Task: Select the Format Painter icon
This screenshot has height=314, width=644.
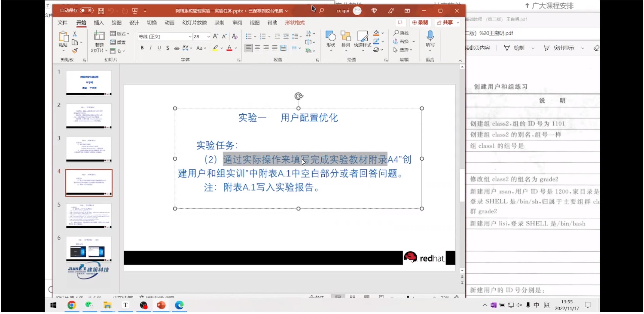Action: click(x=75, y=51)
